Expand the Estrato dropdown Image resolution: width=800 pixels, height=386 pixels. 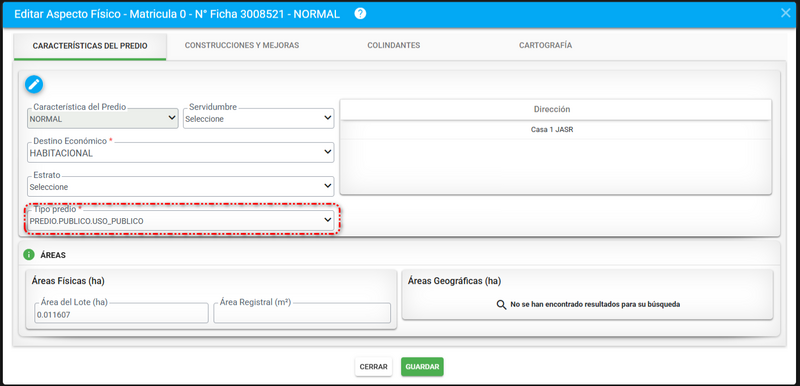181,187
